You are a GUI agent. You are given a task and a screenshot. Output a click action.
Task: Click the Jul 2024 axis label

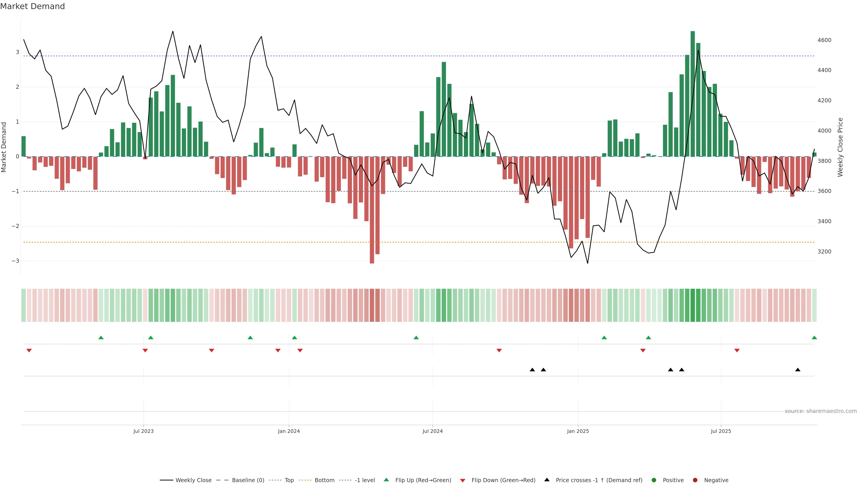coord(433,431)
